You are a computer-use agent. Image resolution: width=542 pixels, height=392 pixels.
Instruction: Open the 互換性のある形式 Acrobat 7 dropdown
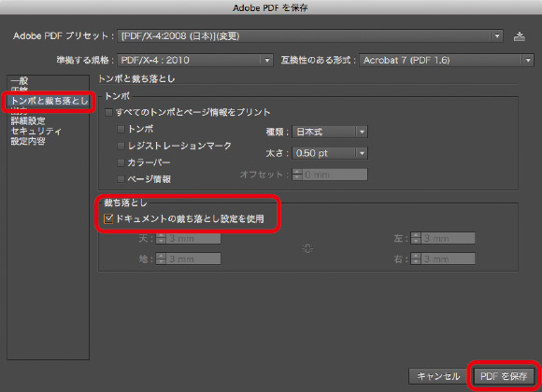pyautogui.click(x=447, y=60)
